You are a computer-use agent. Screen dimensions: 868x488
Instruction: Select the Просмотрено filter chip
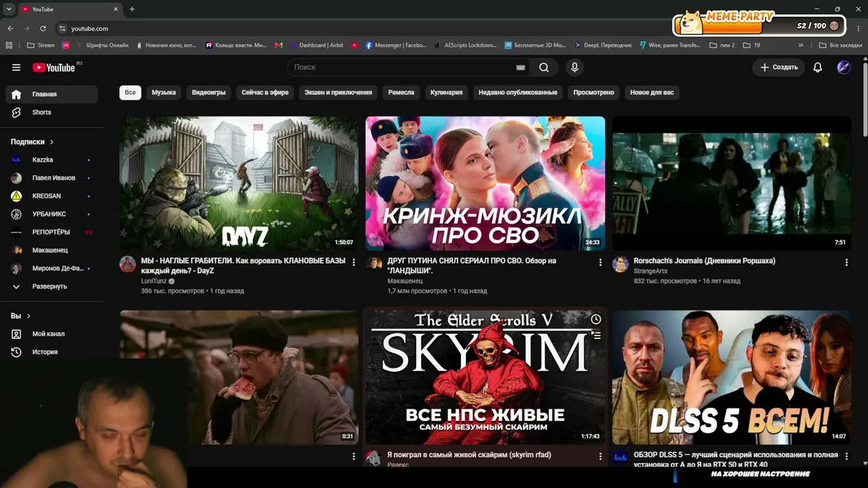point(593,92)
